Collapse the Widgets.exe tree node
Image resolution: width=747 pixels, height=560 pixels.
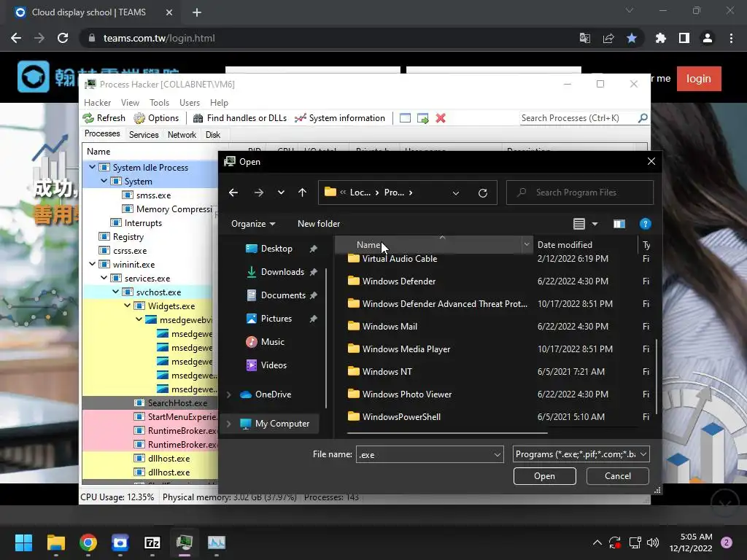tap(127, 306)
